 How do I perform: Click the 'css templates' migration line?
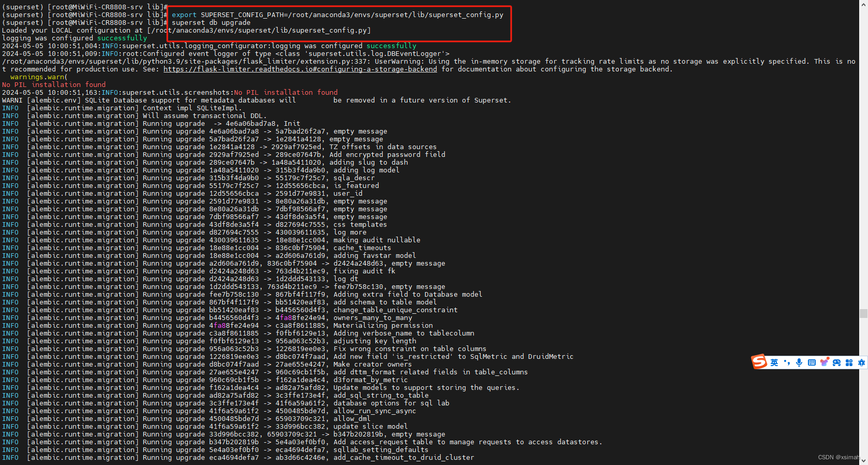click(x=195, y=224)
